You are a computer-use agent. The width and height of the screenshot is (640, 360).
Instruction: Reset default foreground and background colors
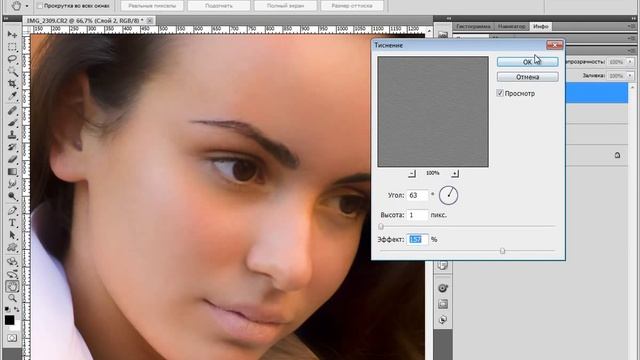coord(7,309)
